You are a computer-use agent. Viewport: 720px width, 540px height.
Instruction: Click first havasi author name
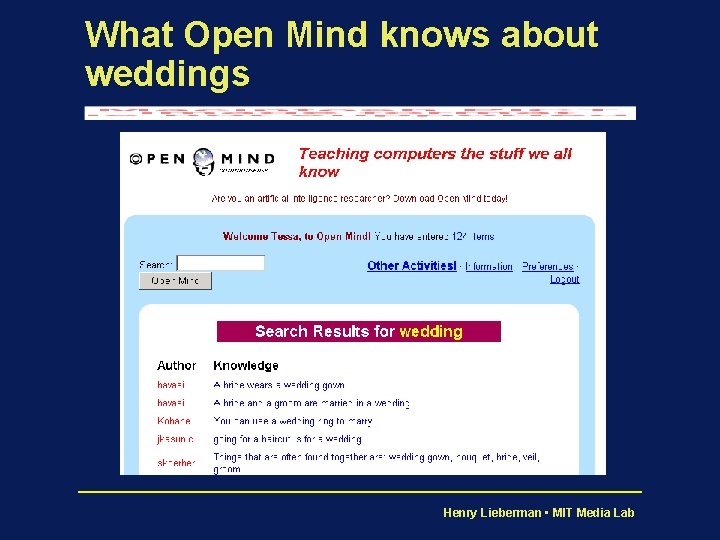click(171, 385)
